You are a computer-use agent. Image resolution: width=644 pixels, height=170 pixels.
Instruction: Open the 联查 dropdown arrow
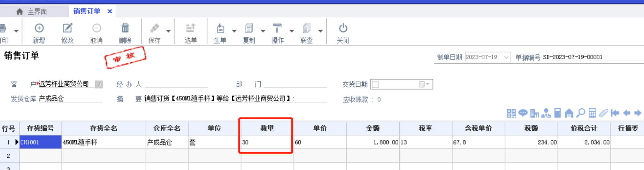pyautogui.click(x=320, y=31)
